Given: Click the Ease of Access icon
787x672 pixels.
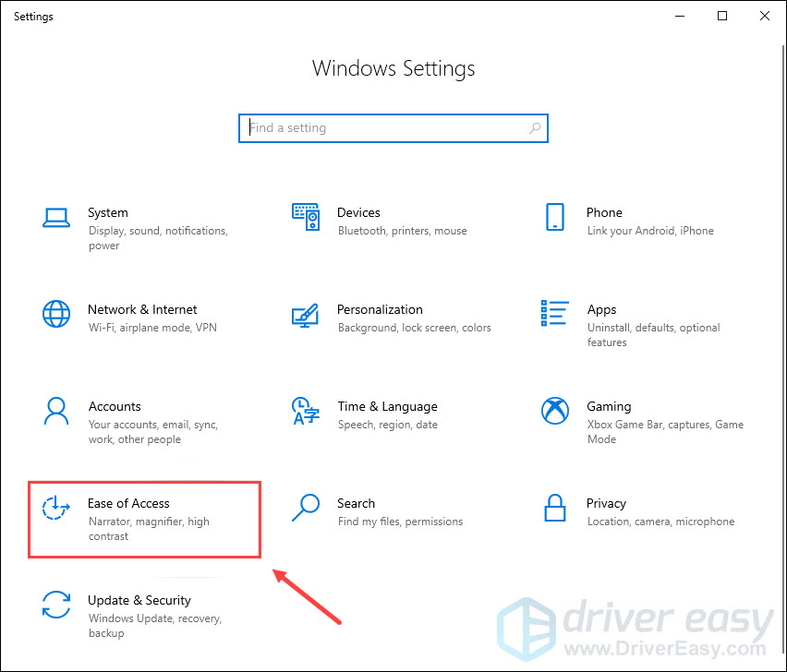Looking at the screenshot, I should tap(56, 508).
